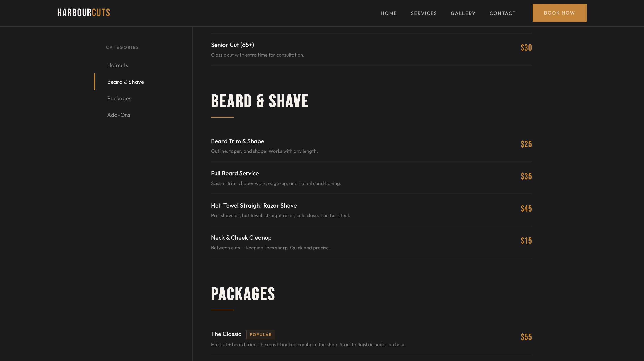Screen dimensions: 644x361
Task: Jump to the Haircuts category
Action: pyautogui.click(x=117, y=65)
